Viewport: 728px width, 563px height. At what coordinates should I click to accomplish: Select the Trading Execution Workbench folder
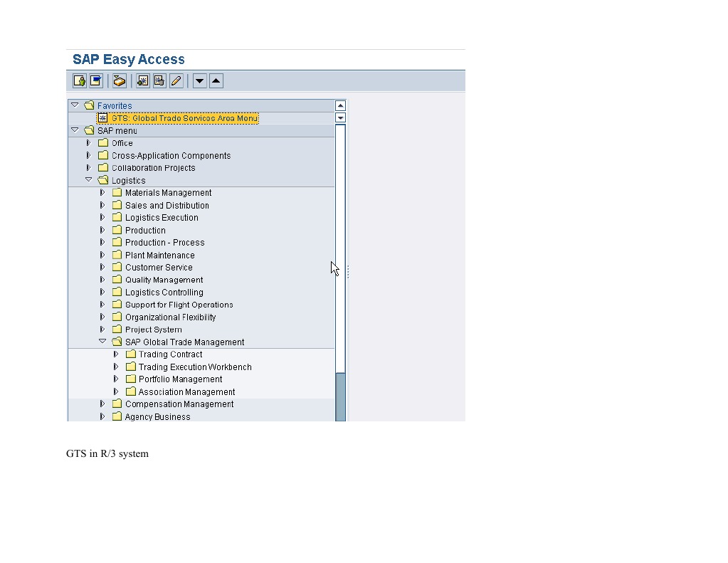coord(195,367)
